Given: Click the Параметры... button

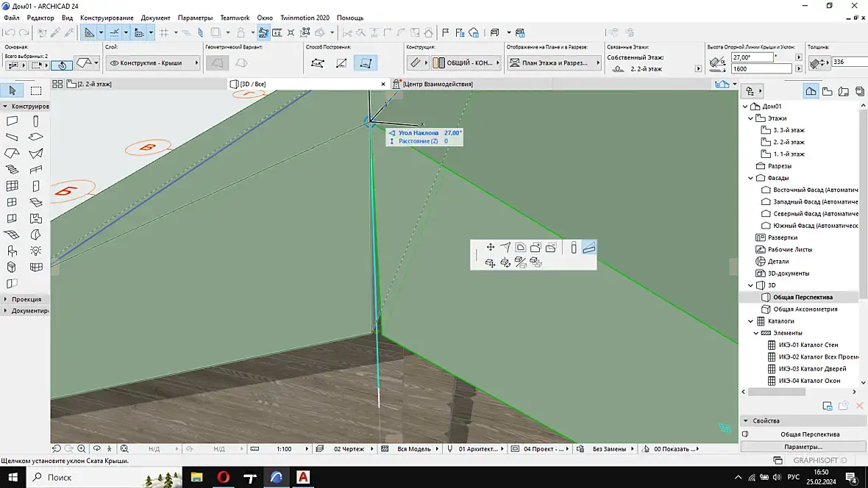Looking at the screenshot, I should point(803,447).
